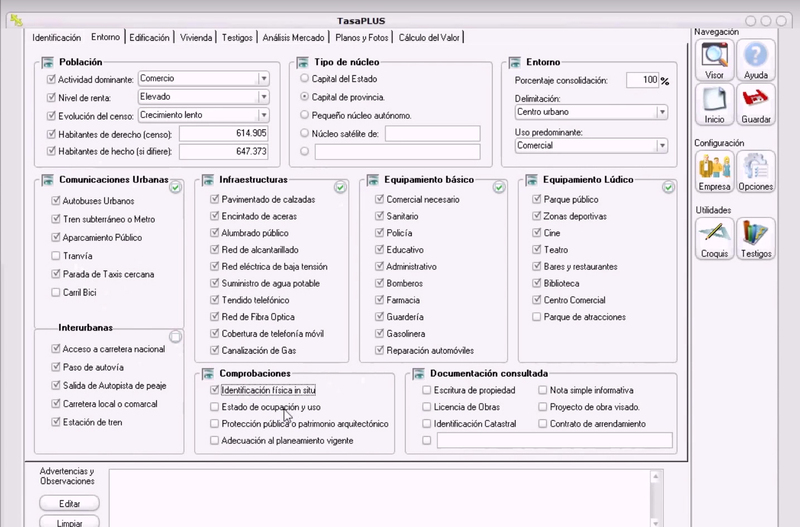
Task: Tick Escritura de propiedad checkbox
Action: [x=427, y=390]
